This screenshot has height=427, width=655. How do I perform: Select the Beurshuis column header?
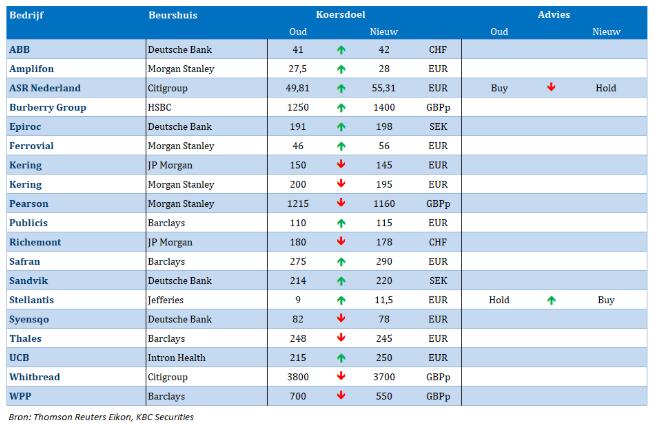pos(173,15)
